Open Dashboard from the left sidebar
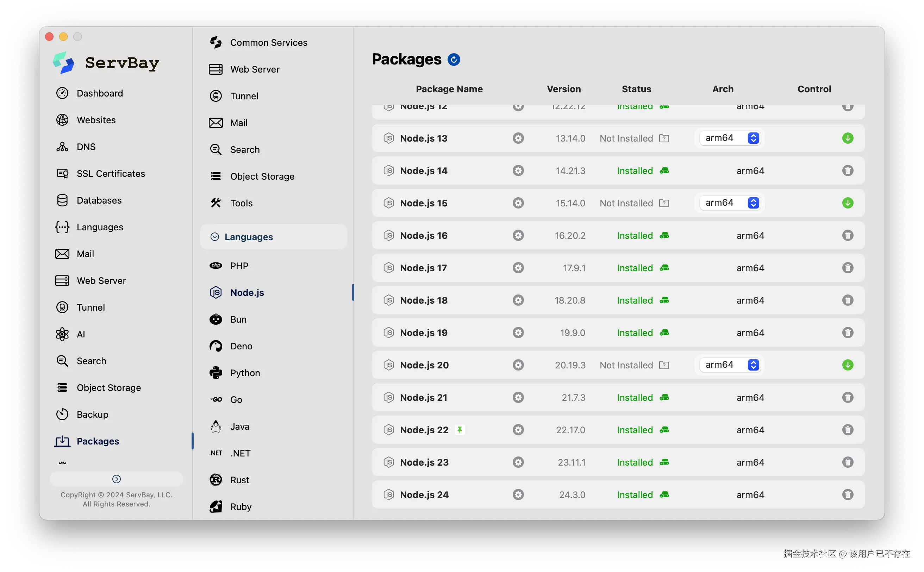The width and height of the screenshot is (924, 572). click(99, 93)
